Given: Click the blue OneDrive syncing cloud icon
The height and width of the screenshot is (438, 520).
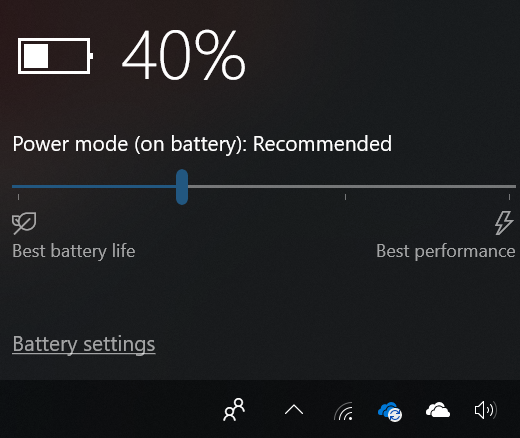Looking at the screenshot, I should [x=390, y=411].
